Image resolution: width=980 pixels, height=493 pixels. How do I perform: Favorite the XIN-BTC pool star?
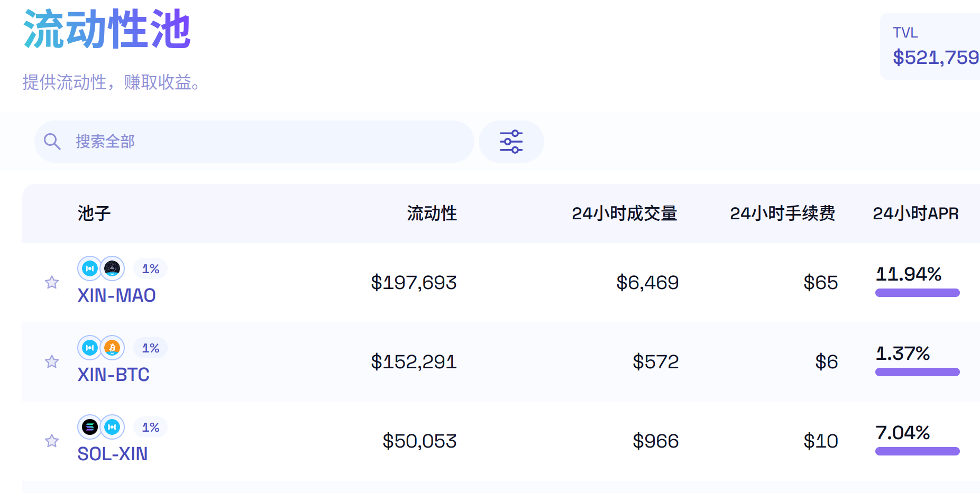[52, 362]
